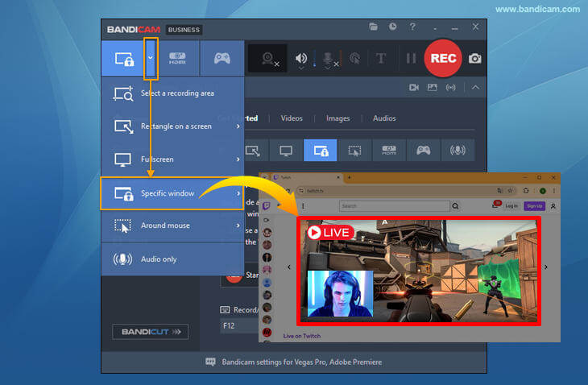The height and width of the screenshot is (385, 588).
Task: Click the pause recording button
Action: [411, 58]
